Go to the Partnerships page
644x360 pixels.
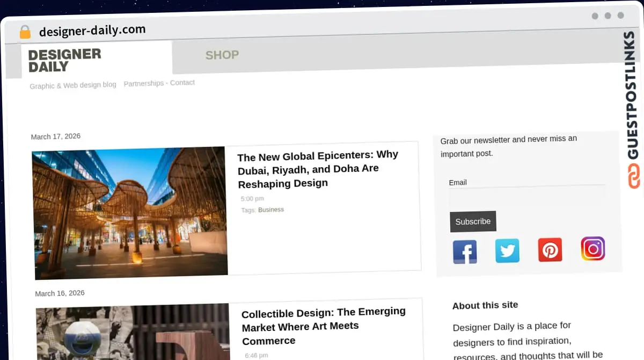[x=143, y=84]
